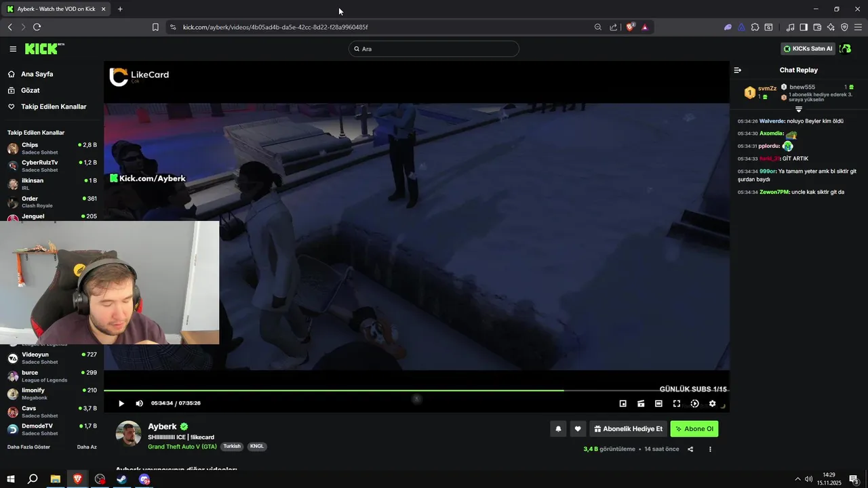Open the limonify channel
The height and width of the screenshot is (488, 868).
pyautogui.click(x=52, y=393)
